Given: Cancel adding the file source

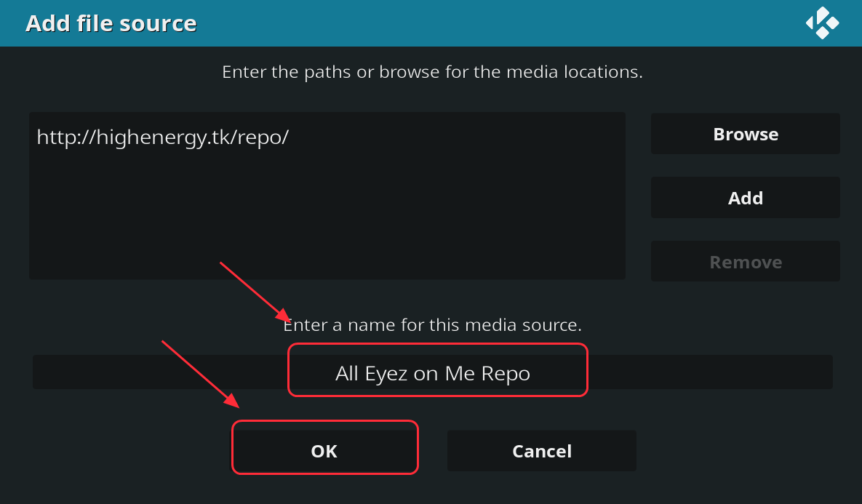Looking at the screenshot, I should (542, 451).
